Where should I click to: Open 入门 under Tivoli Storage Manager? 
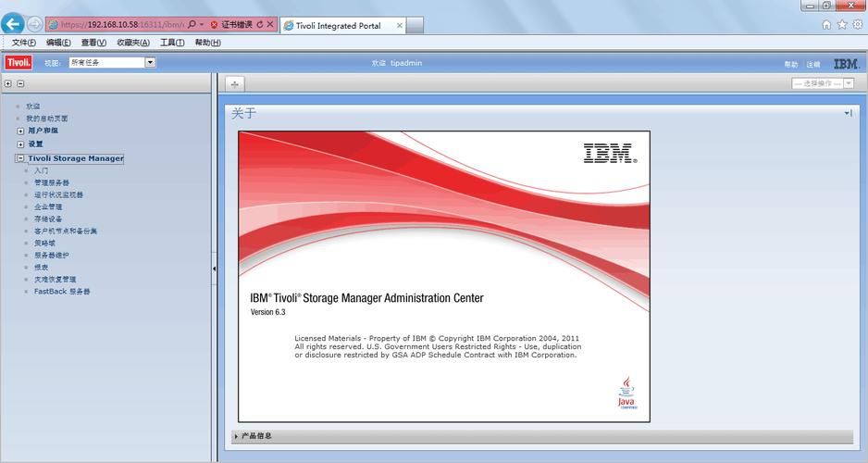42,170
